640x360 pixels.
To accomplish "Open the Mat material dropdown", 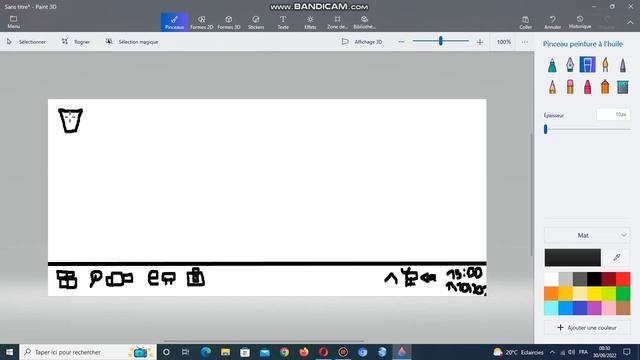I will coord(587,236).
